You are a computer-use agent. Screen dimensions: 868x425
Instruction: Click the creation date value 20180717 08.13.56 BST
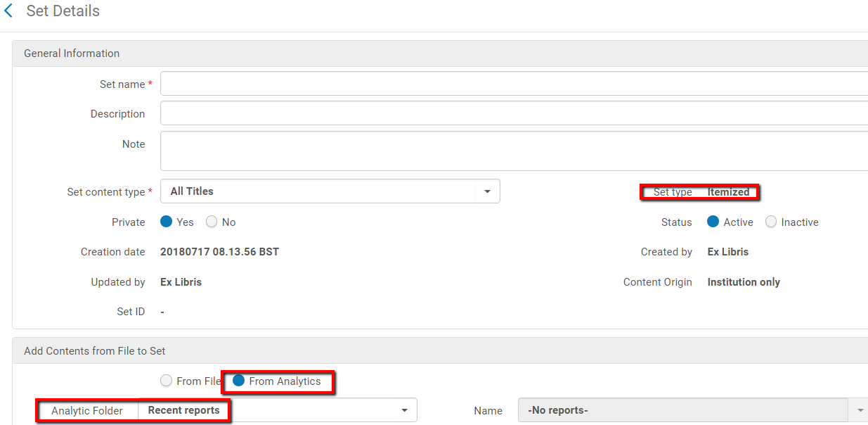pos(220,252)
